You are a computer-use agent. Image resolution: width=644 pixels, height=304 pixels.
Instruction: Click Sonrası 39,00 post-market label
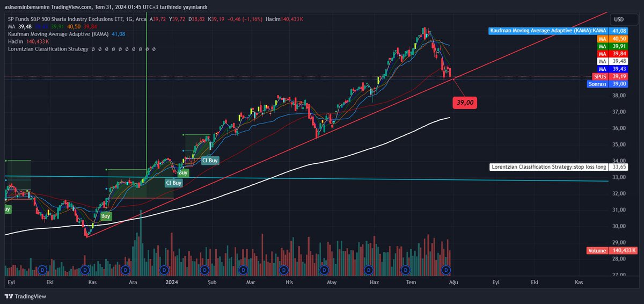coord(607,84)
